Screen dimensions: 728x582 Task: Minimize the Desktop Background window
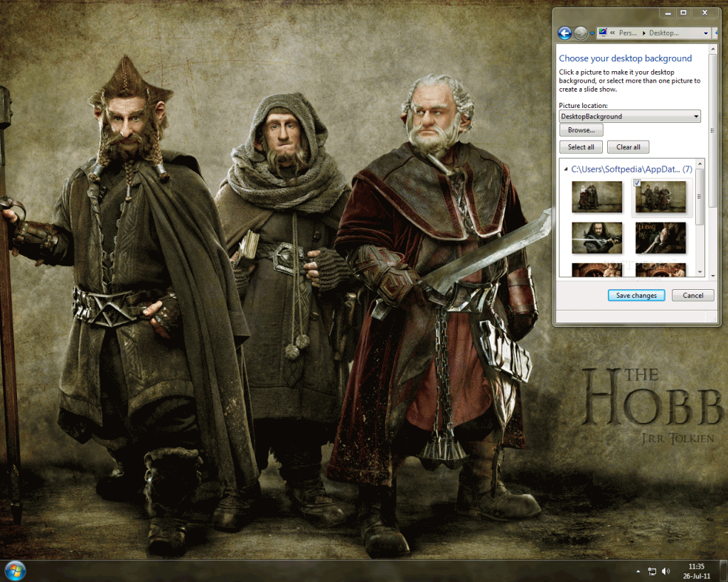click(x=668, y=13)
